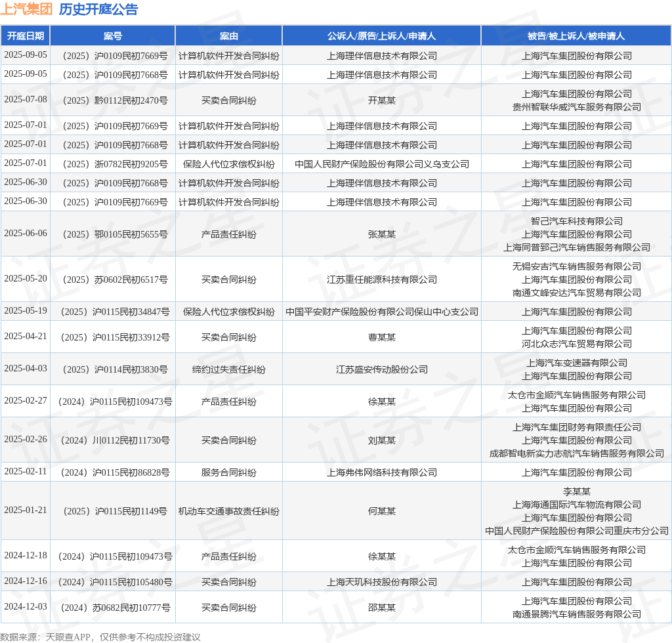Image resolution: width=672 pixels, height=643 pixels.
Task: Click the date cell 2024-12-03
Action: (x=26, y=607)
